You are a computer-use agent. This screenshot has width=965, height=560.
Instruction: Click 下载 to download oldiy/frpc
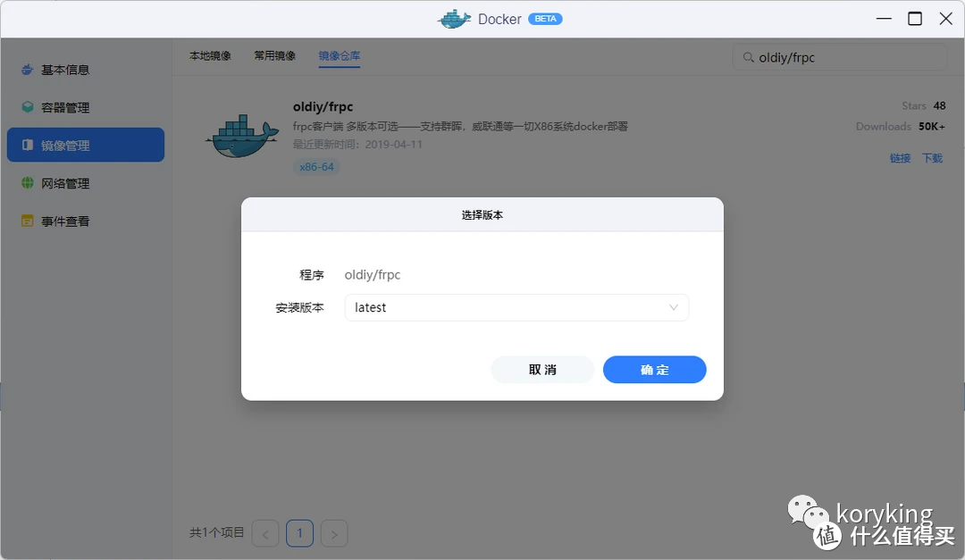[x=932, y=158]
